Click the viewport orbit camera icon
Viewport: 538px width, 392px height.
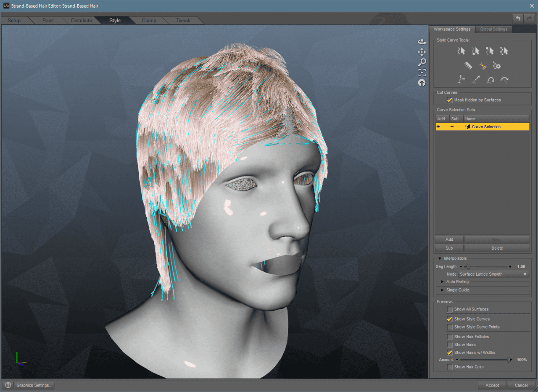pyautogui.click(x=422, y=41)
